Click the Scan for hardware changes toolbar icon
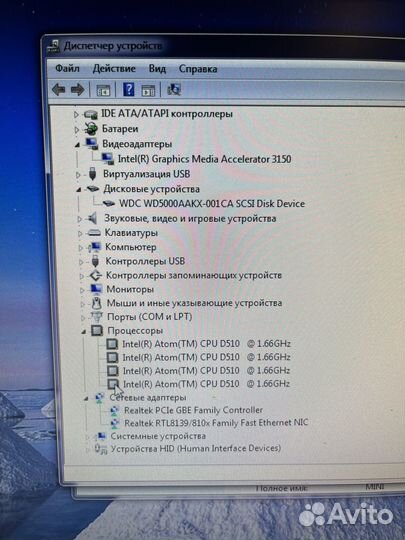 [x=174, y=90]
